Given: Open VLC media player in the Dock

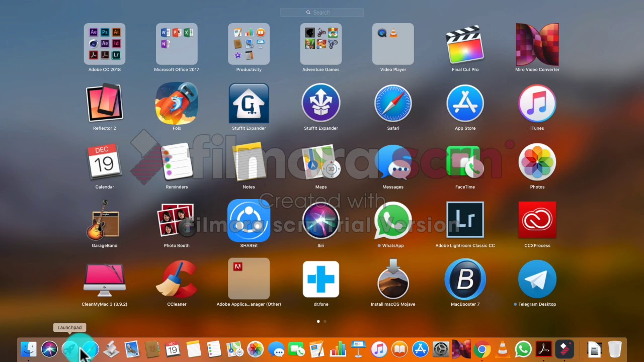Looking at the screenshot, I should (503, 349).
